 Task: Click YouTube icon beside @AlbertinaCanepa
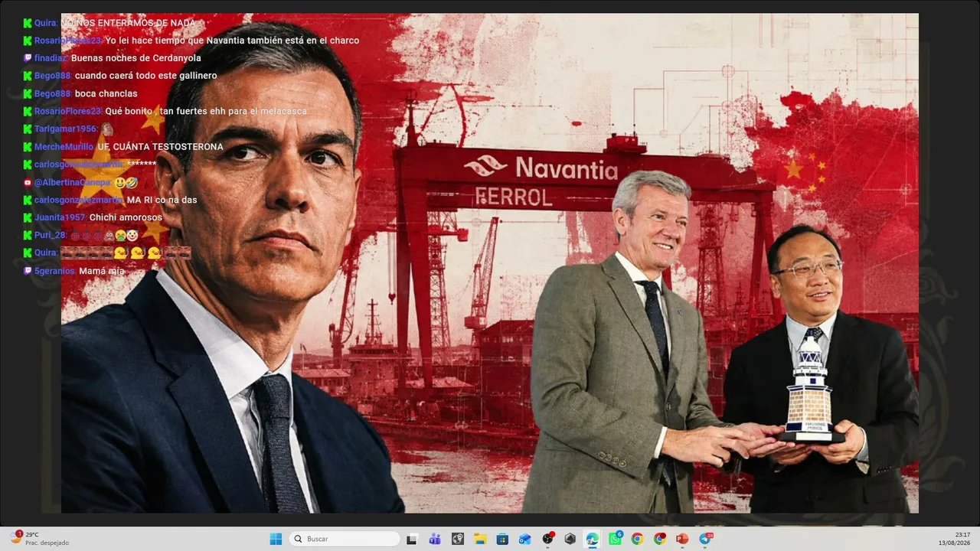[28, 182]
